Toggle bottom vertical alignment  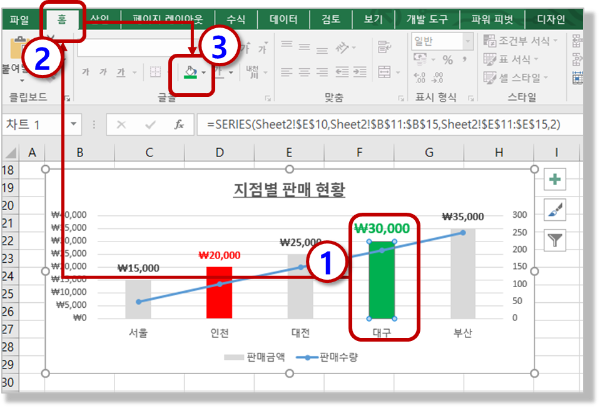point(322,50)
